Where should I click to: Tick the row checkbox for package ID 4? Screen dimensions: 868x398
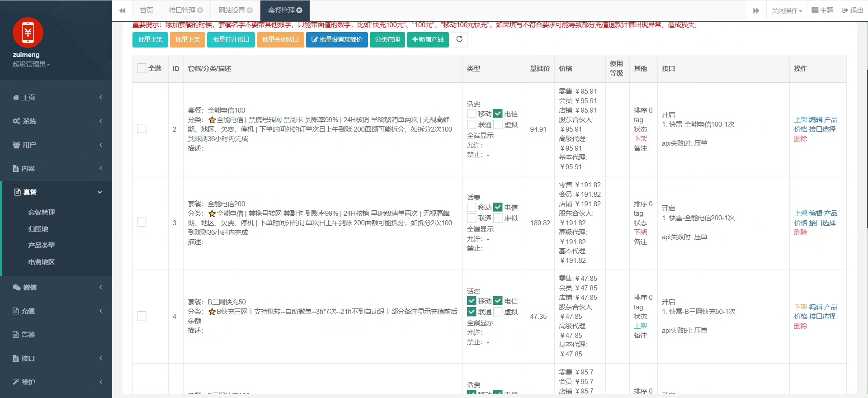pos(142,316)
